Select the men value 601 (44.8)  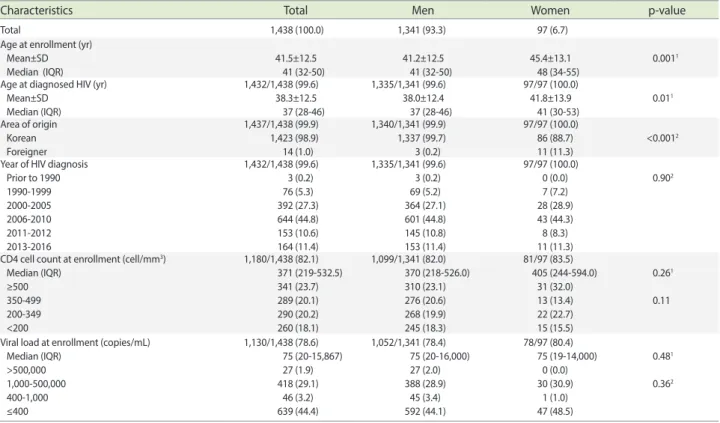[425, 220]
